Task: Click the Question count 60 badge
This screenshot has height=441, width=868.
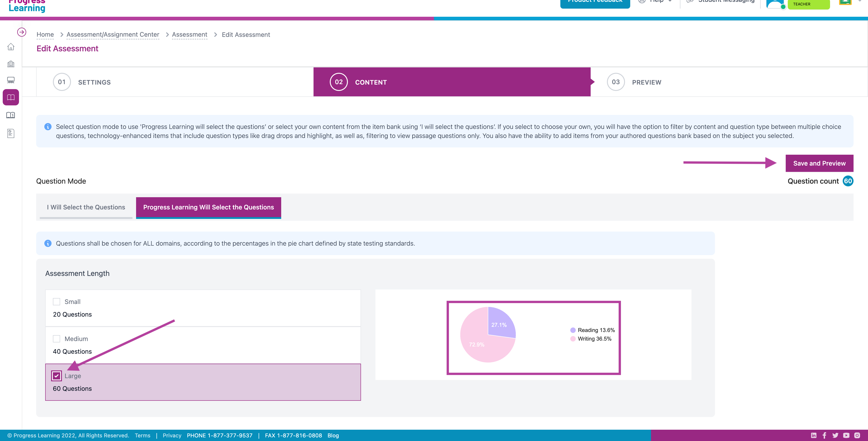Action: [x=848, y=181]
